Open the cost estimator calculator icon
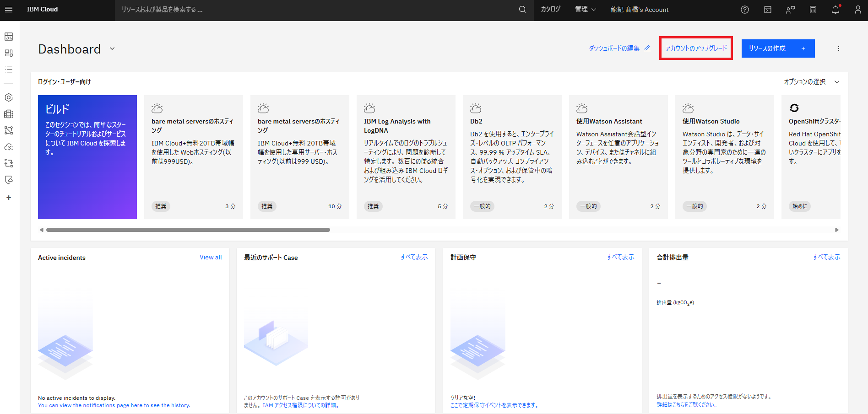This screenshot has height=414, width=868. point(813,10)
